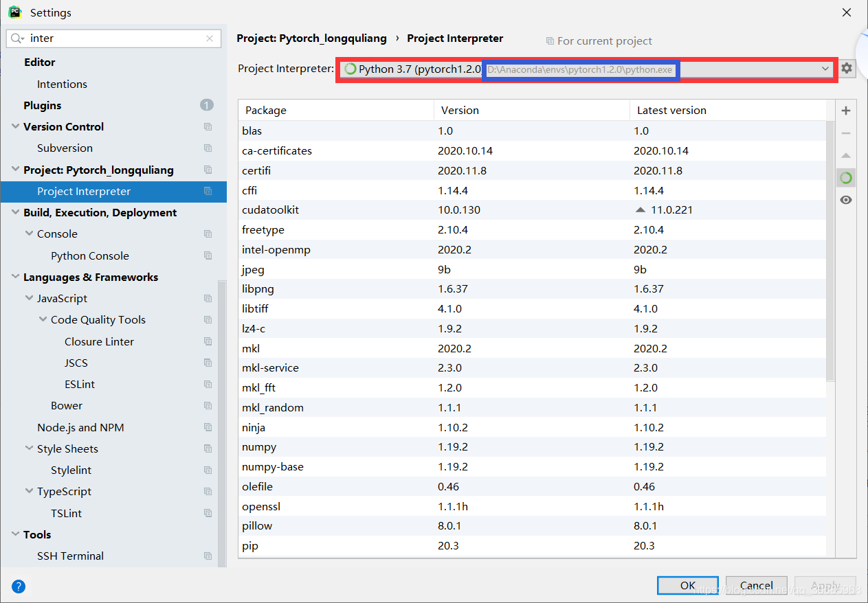
Task: Select the pip package row
Action: 533,546
